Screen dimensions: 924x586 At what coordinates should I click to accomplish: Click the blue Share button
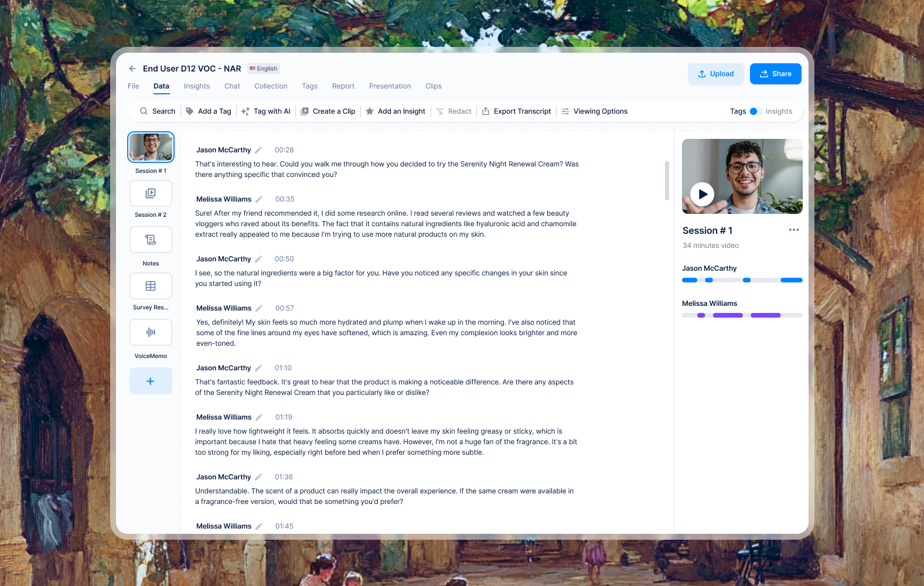pyautogui.click(x=776, y=74)
